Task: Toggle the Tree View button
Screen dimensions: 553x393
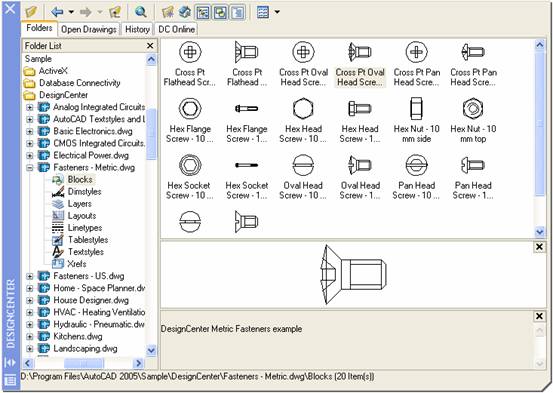Action: [x=203, y=12]
